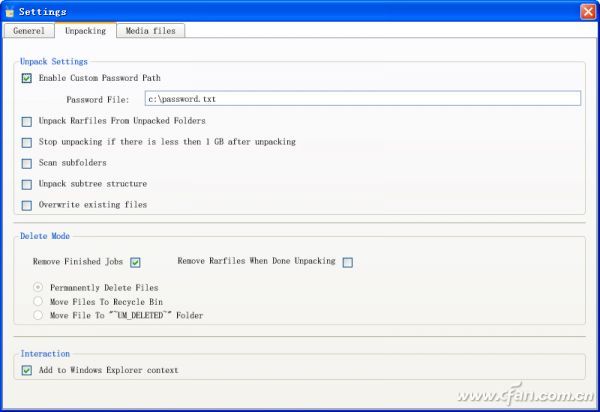
Task: Toggle Add to Windows Explorer context
Action: [26, 370]
